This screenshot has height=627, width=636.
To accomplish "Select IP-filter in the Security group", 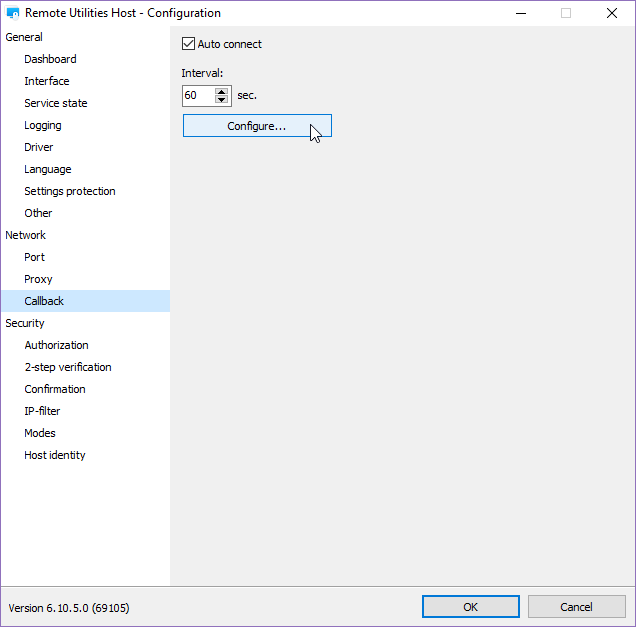I will coord(42,411).
